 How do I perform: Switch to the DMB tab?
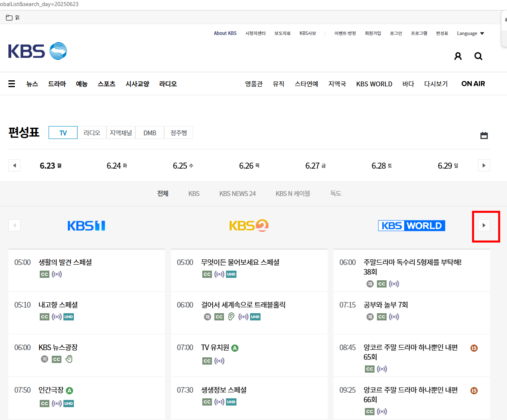150,133
